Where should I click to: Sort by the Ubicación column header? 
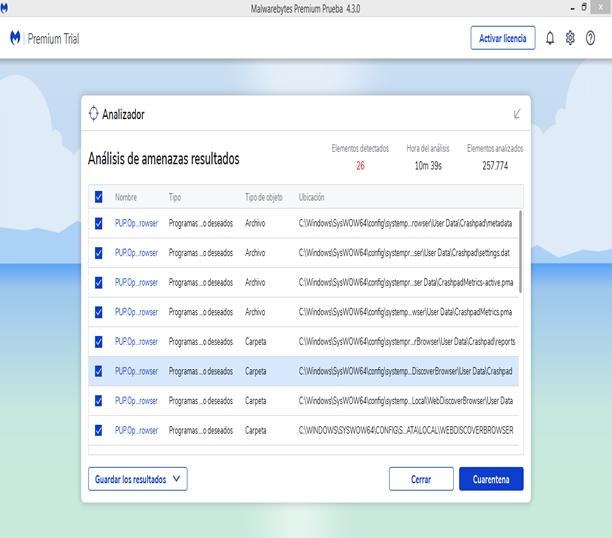(311, 197)
